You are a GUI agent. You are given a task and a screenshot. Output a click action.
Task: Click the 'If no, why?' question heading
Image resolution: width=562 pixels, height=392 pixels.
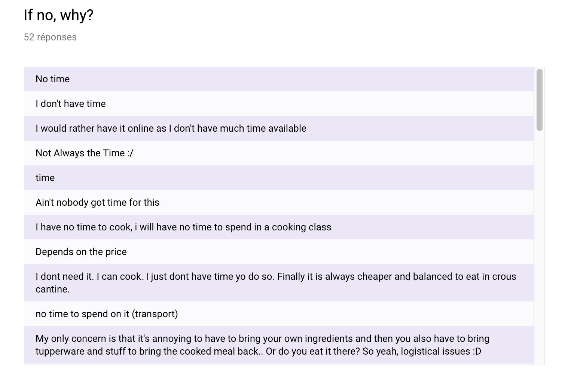point(58,15)
